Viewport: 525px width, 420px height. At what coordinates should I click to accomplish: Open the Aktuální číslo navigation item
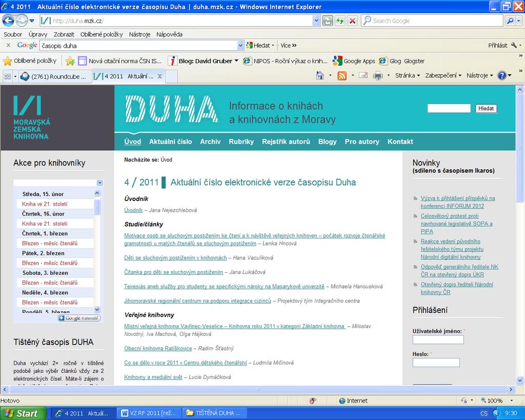(x=170, y=142)
